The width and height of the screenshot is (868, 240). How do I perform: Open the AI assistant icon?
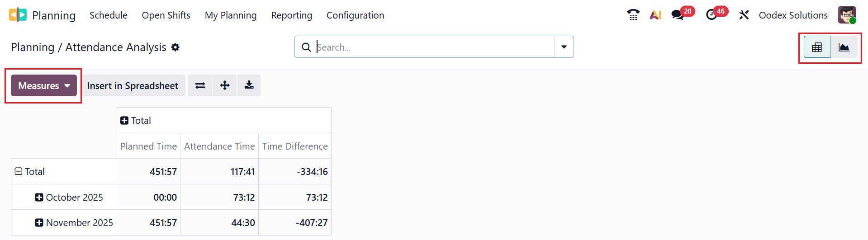[x=655, y=15]
